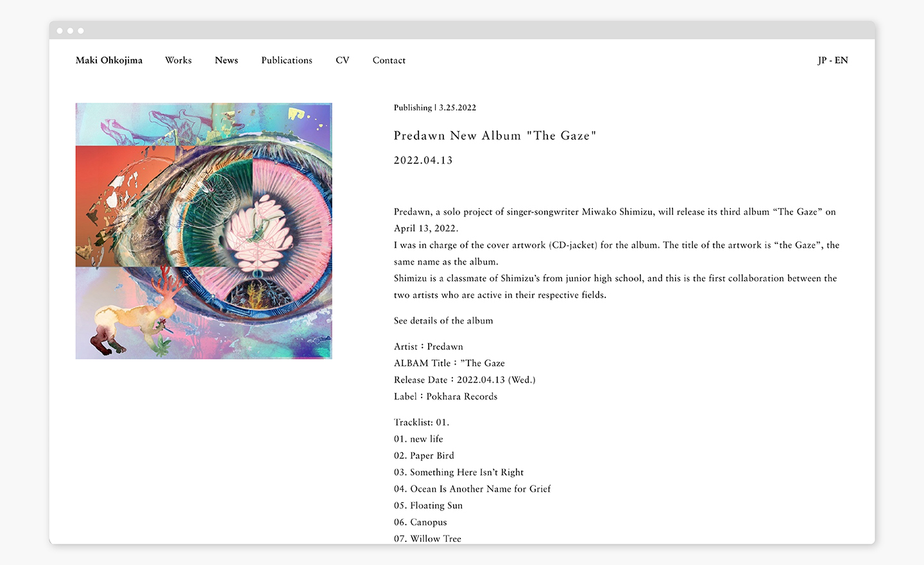This screenshot has width=924, height=565.
Task: Click the first window control dot
Action: coord(60,31)
